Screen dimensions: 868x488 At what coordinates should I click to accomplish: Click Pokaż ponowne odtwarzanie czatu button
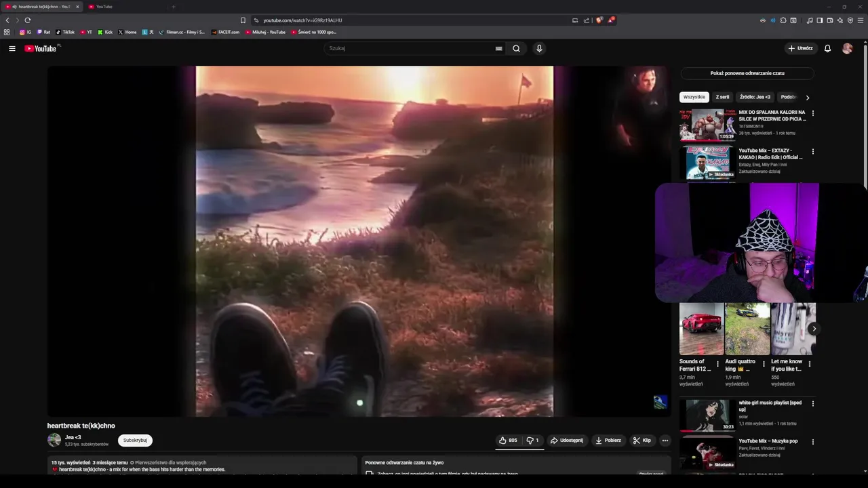pos(747,73)
